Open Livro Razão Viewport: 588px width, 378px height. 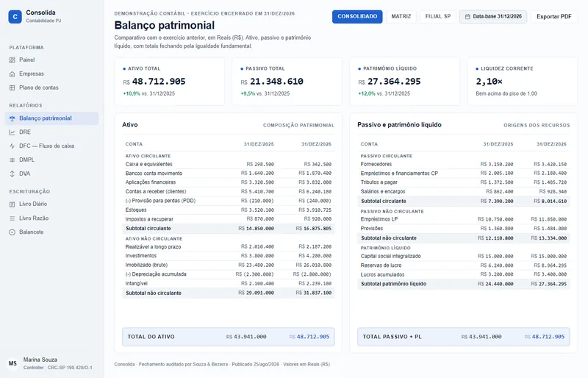(51, 218)
